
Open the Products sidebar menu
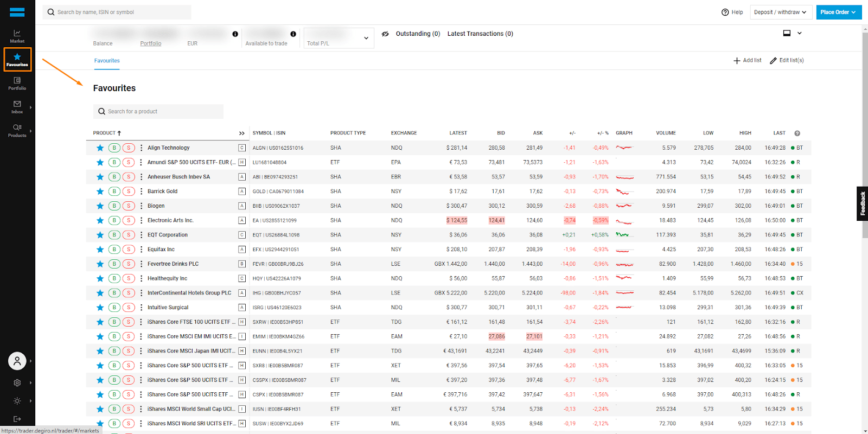tap(17, 130)
